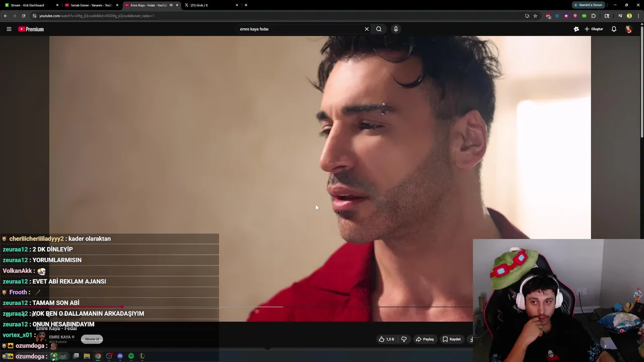Open the YouTube account avatar menu
The image size is (644, 362).
[x=628, y=29]
